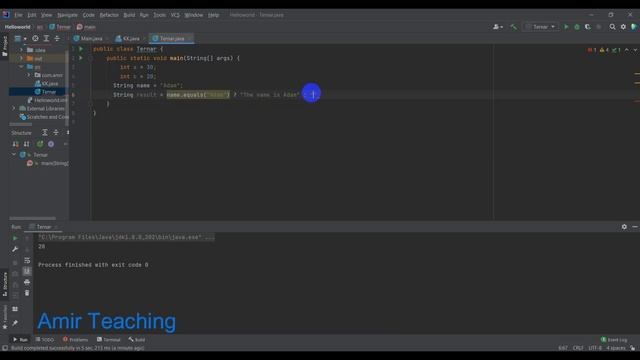Image resolution: width=640 pixels, height=360 pixels.
Task: Toggle soft-wrap in the Run console
Action: click(x=27, y=260)
